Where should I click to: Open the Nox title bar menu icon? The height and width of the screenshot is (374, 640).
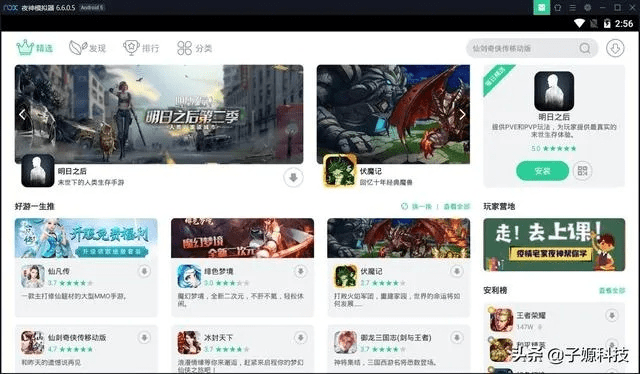click(573, 8)
